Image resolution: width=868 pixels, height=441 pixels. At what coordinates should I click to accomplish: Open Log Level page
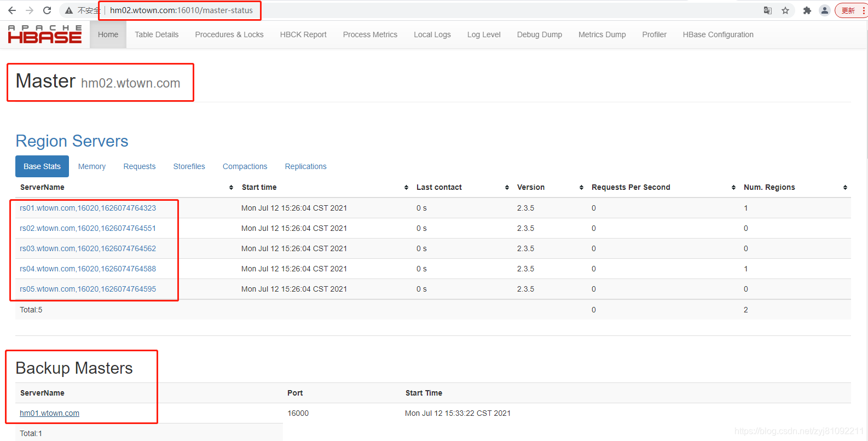click(x=484, y=34)
